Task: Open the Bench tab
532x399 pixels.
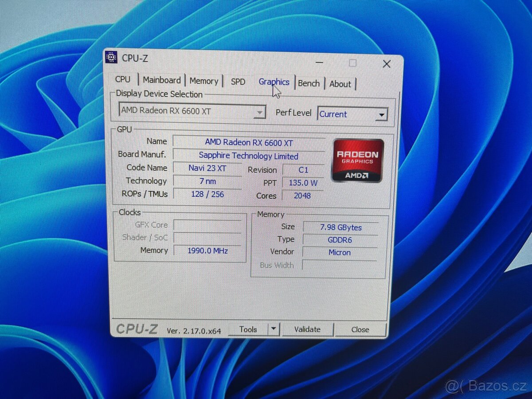Action: pos(309,82)
